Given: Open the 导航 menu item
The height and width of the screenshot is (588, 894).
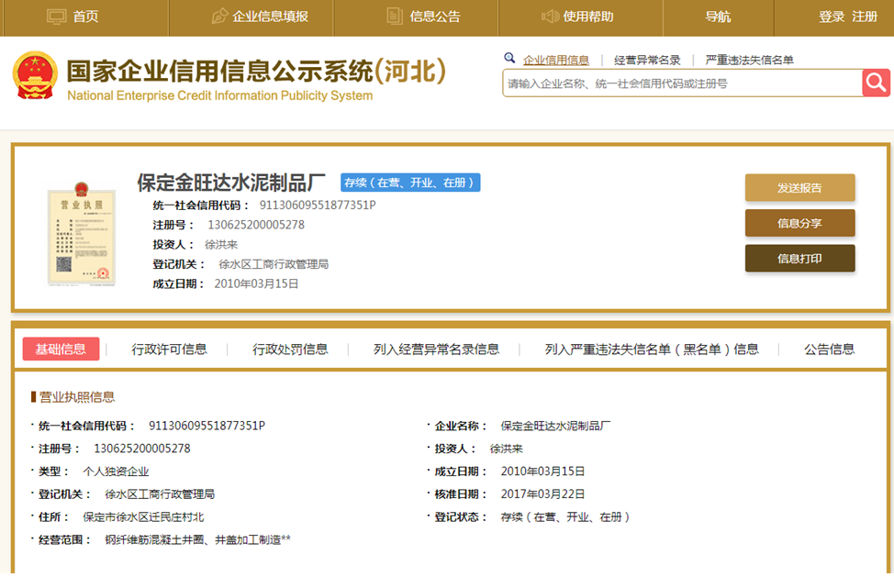Looking at the screenshot, I should (716, 15).
